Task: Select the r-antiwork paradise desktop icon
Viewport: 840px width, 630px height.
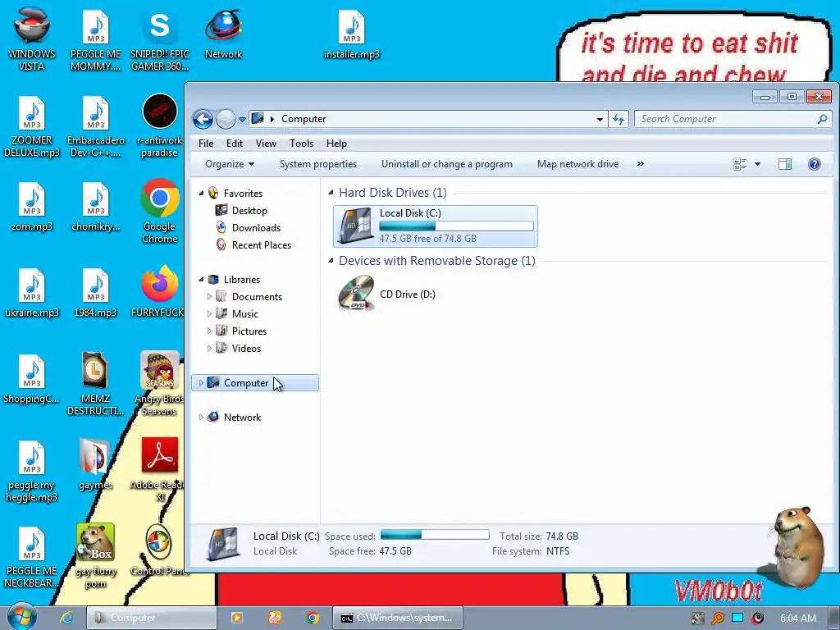Action: [160, 126]
